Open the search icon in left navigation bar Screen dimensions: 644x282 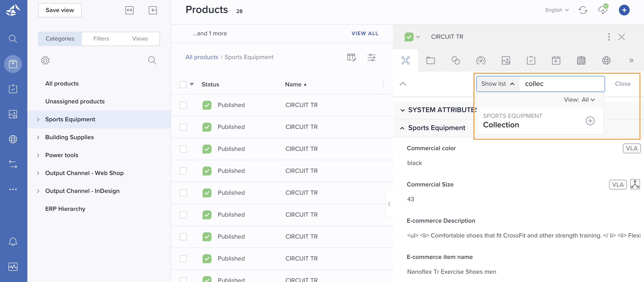pyautogui.click(x=13, y=39)
